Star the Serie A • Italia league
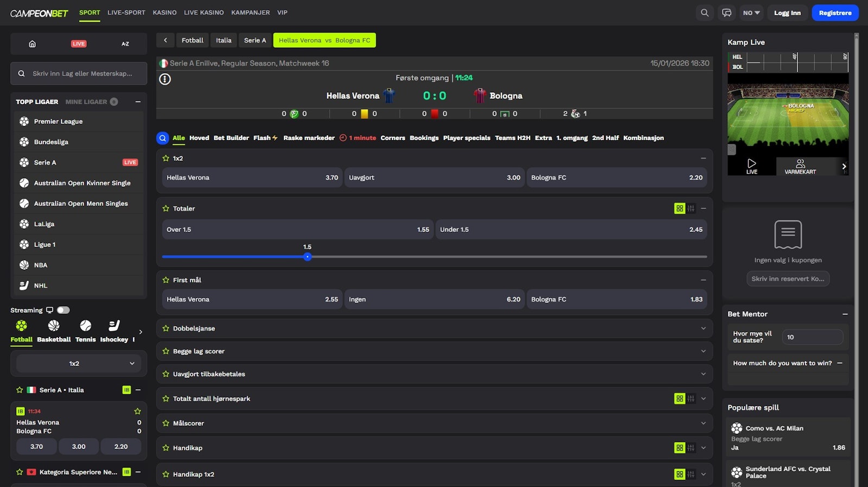868x487 pixels. click(x=20, y=390)
